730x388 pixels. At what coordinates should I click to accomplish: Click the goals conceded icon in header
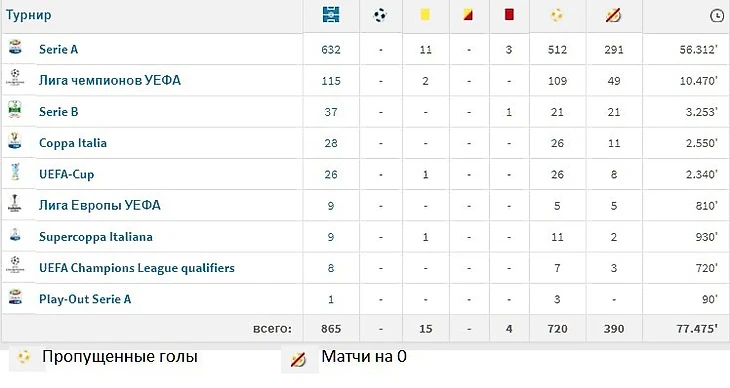557,15
